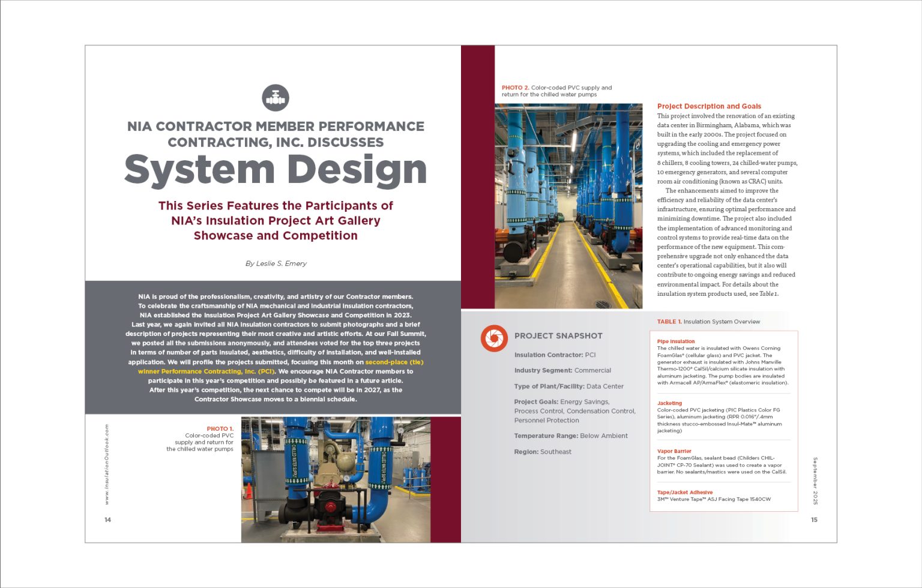This screenshot has width=922, height=588.
Task: Click the 'PHOTO 1.' caption label
Action: point(220,429)
